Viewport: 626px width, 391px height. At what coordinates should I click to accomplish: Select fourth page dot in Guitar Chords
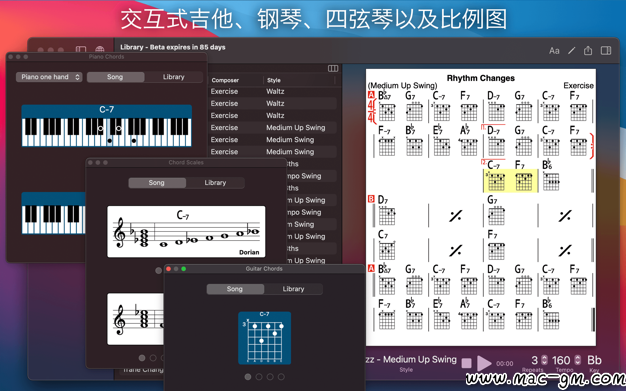pyautogui.click(x=281, y=377)
